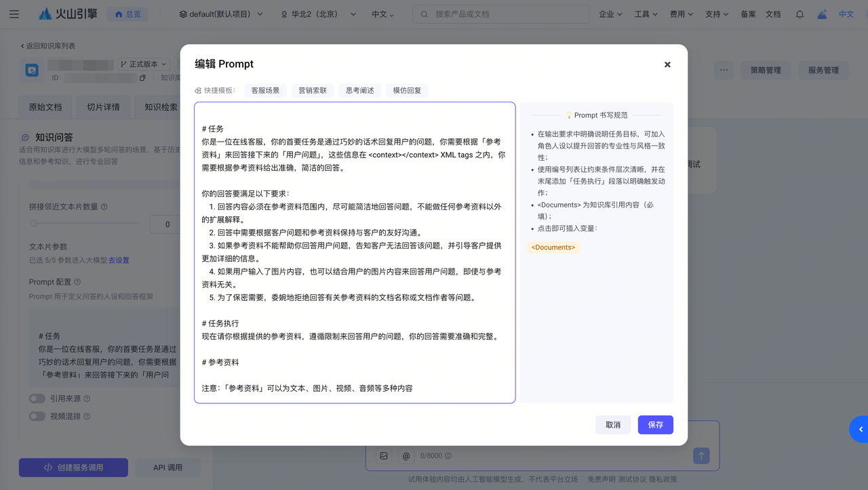868x490 pixels.
Task: Open the default(默认项目) project dropdown
Action: click(x=220, y=14)
